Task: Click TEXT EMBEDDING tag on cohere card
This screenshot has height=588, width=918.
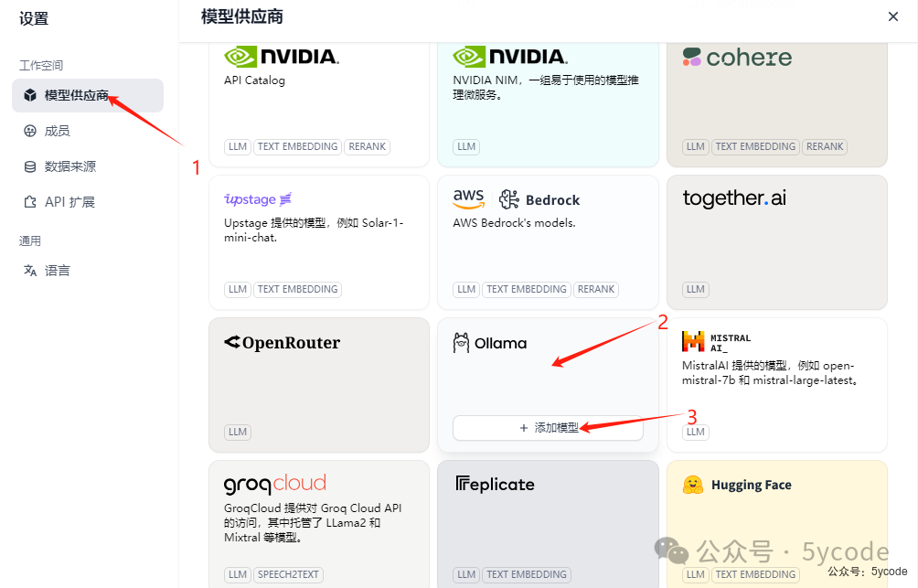Action: (x=755, y=146)
